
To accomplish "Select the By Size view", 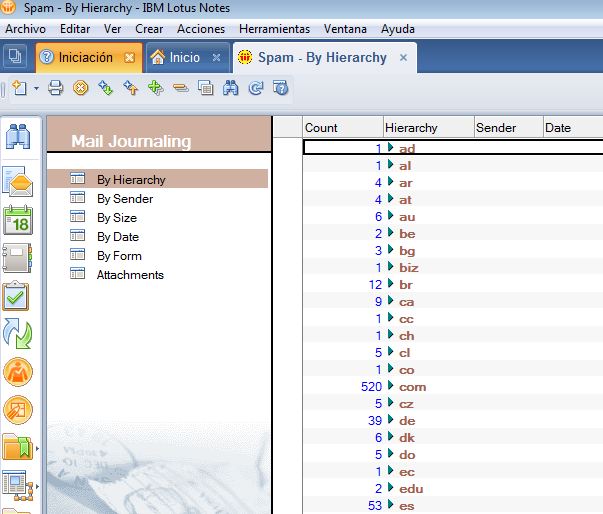I will click(117, 218).
